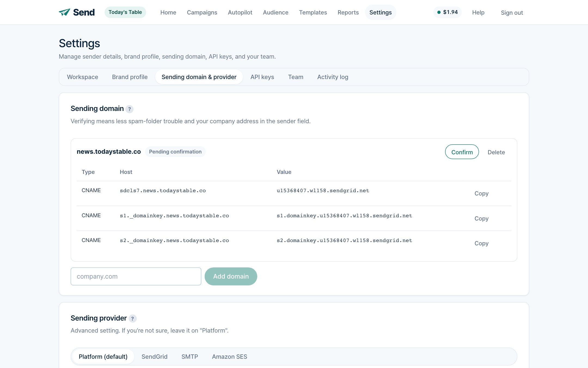
Task: Click the s1.domainkey.u15368407.wl158.sendgrid.net value
Action: tap(344, 216)
